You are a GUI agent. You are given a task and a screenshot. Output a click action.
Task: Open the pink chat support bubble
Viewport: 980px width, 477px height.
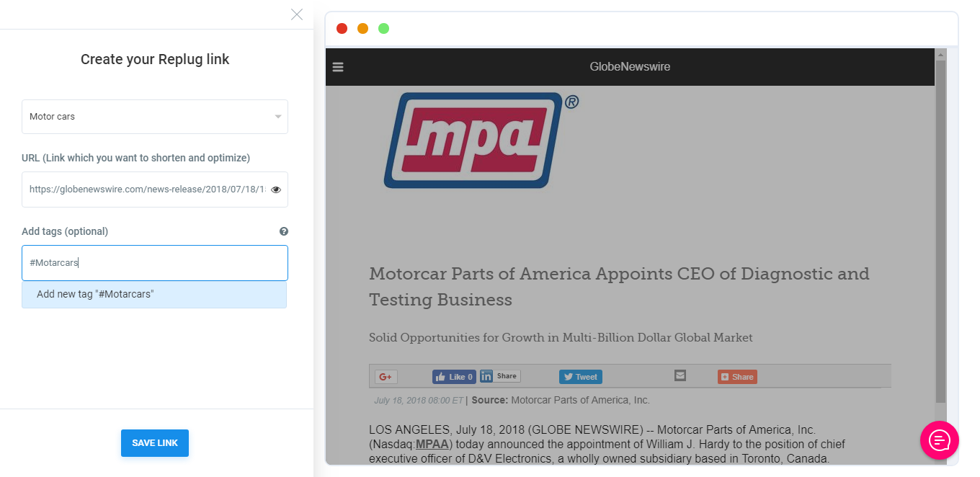pos(939,440)
